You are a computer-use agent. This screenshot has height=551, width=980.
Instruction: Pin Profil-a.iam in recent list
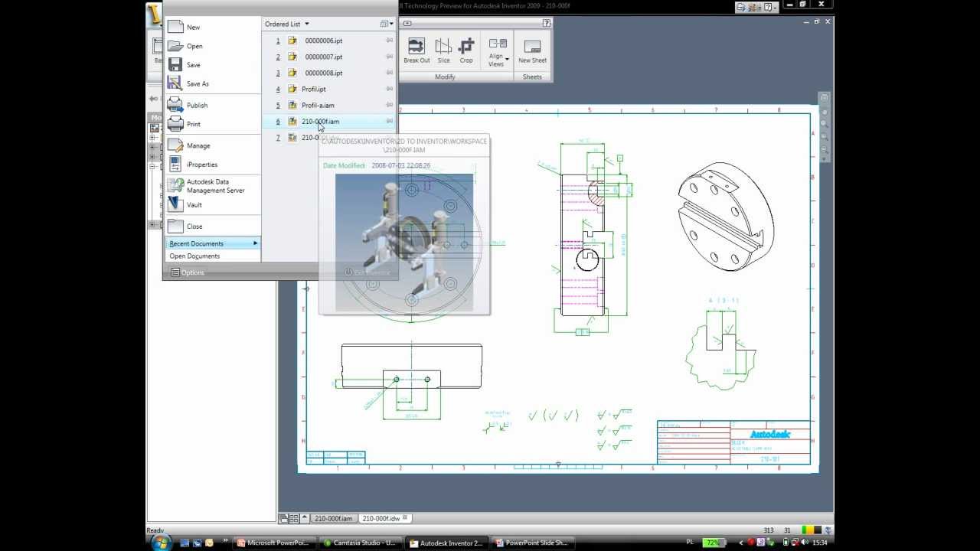pos(389,105)
